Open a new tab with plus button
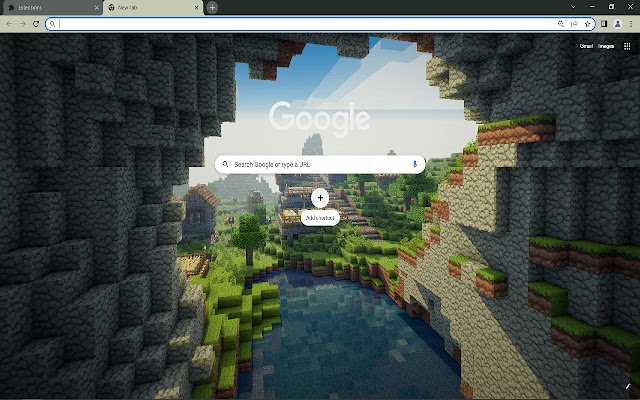 212,7
